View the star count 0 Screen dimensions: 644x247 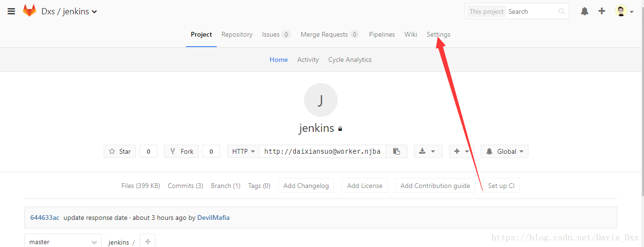148,151
